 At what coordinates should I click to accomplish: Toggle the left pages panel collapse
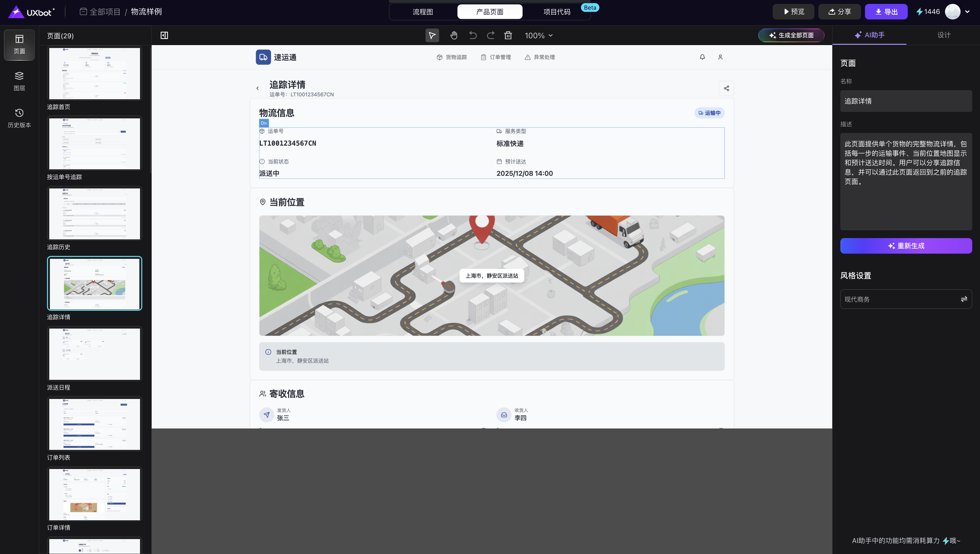tap(164, 35)
